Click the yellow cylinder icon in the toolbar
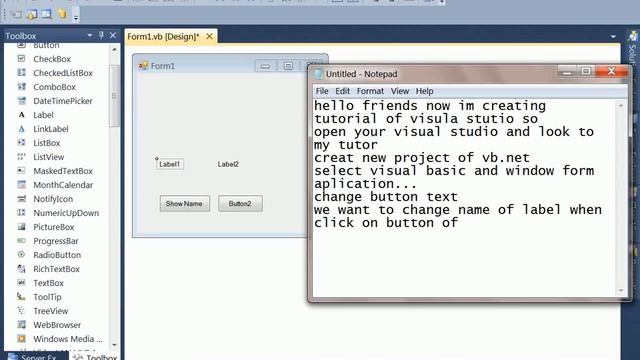 (x=62, y=14)
